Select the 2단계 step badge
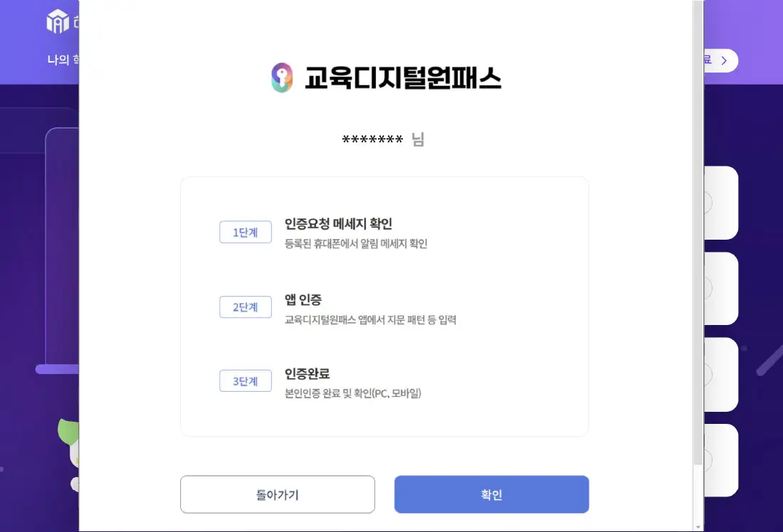The image size is (783, 532). (x=245, y=307)
